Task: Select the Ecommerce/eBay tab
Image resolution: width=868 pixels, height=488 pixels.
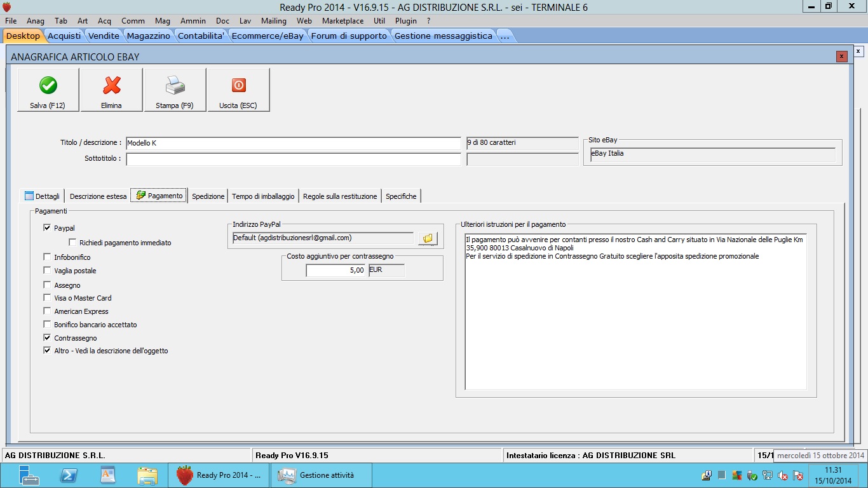Action: 268,36
